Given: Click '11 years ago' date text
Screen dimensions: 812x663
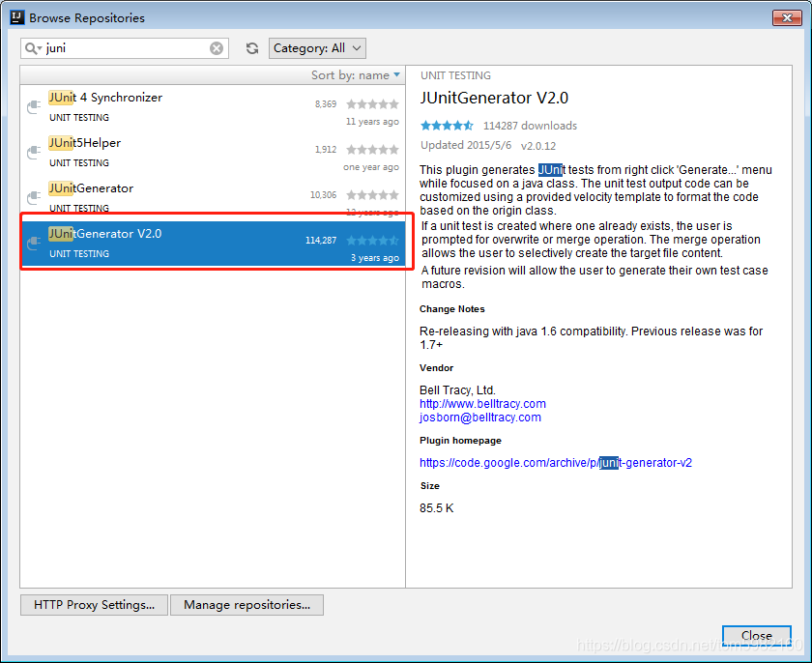Looking at the screenshot, I should tap(372, 122).
